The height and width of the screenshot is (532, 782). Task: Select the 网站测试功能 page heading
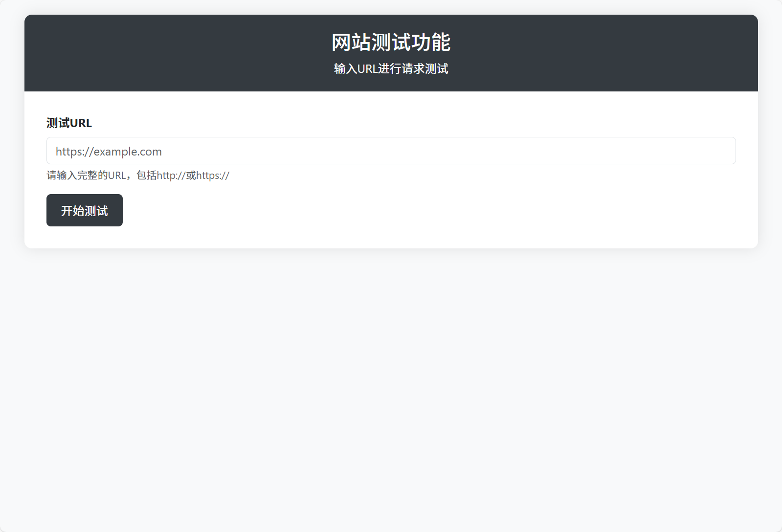pyautogui.click(x=391, y=43)
